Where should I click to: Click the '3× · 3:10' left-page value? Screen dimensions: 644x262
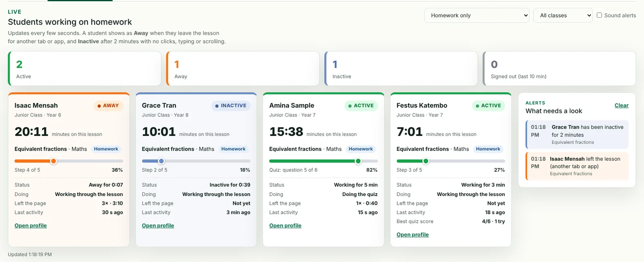point(112,203)
